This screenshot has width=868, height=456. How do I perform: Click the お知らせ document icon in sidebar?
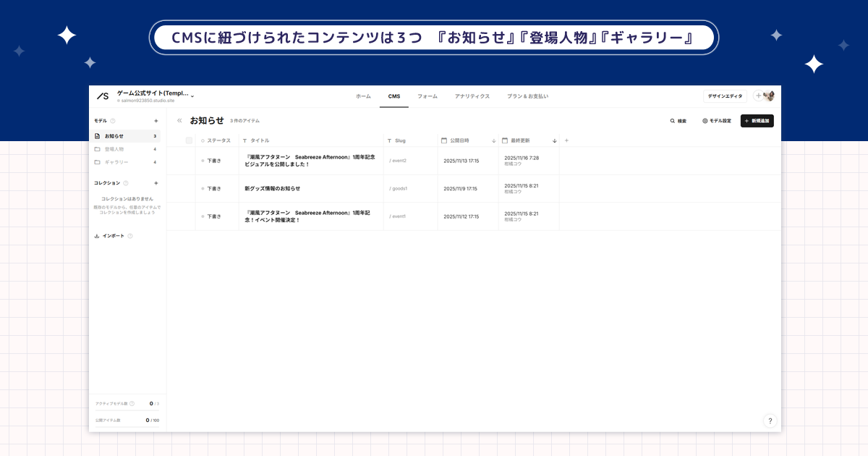coord(96,136)
